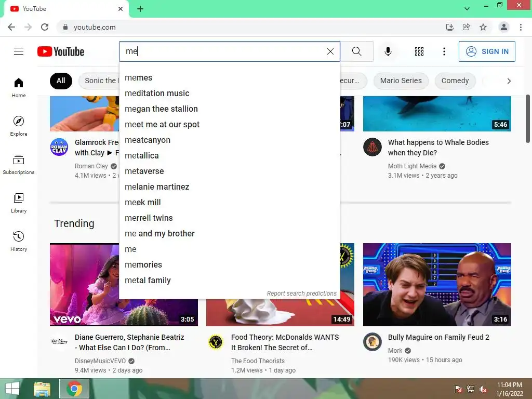Open Moth Light Media channel avatar

coord(372,147)
